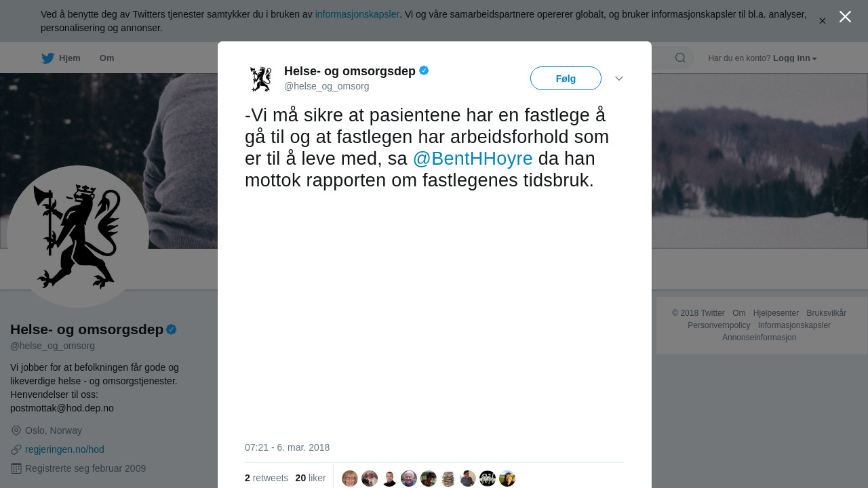868x488 pixels.
Task: Expand the tweet options chevron
Action: pyautogui.click(x=619, y=79)
